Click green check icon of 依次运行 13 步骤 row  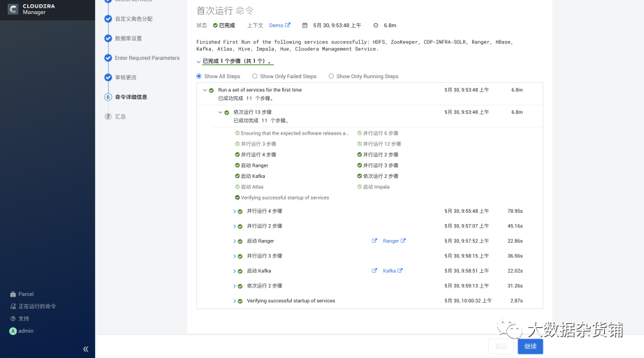[x=227, y=112]
